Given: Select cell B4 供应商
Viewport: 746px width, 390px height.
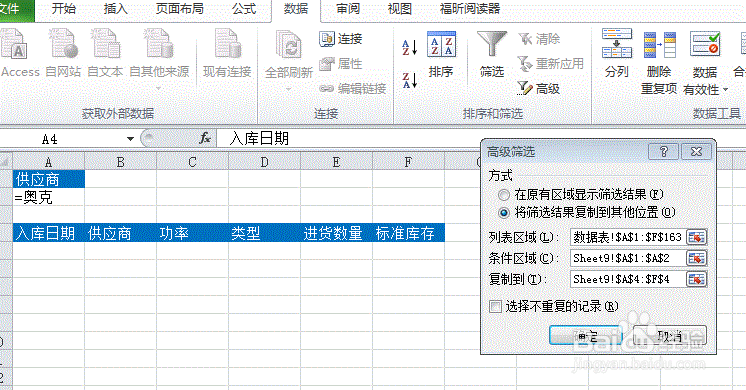Looking at the screenshot, I should pyautogui.click(x=120, y=233).
